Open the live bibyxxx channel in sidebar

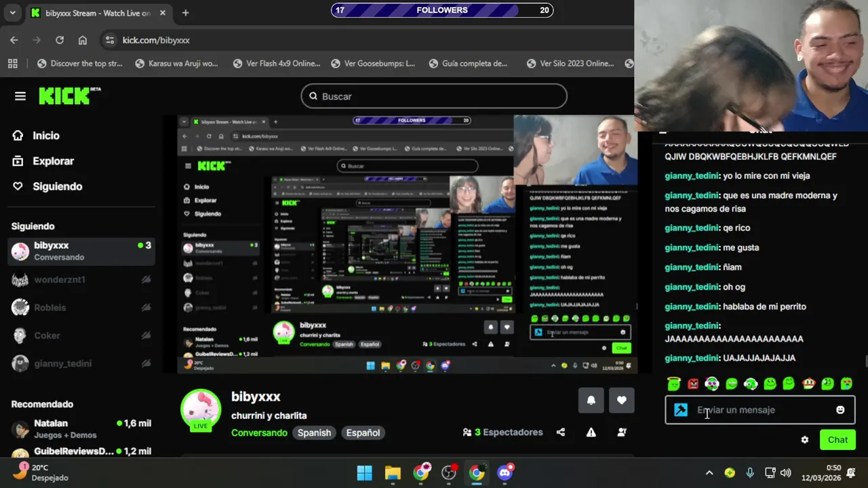tap(81, 251)
